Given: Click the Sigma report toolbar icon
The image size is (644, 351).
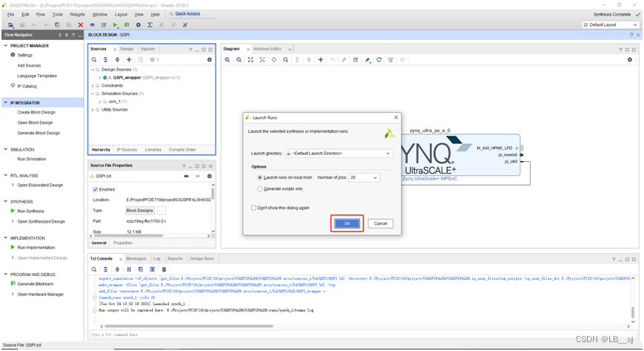Looking at the screenshot, I should tap(150, 25).
